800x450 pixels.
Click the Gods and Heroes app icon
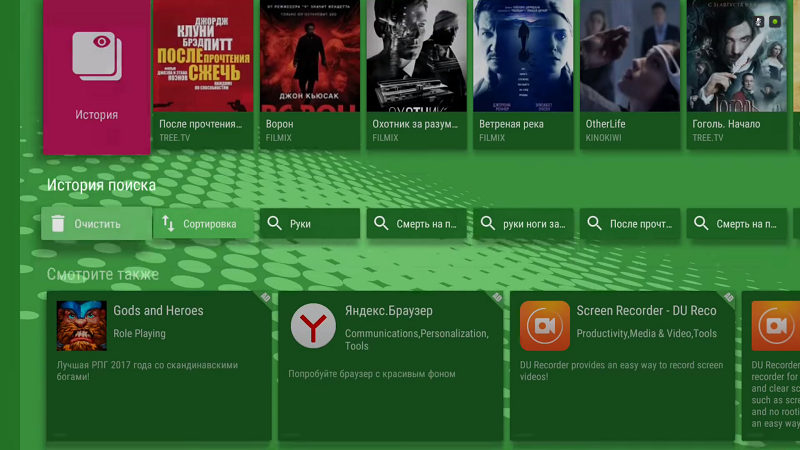81,325
